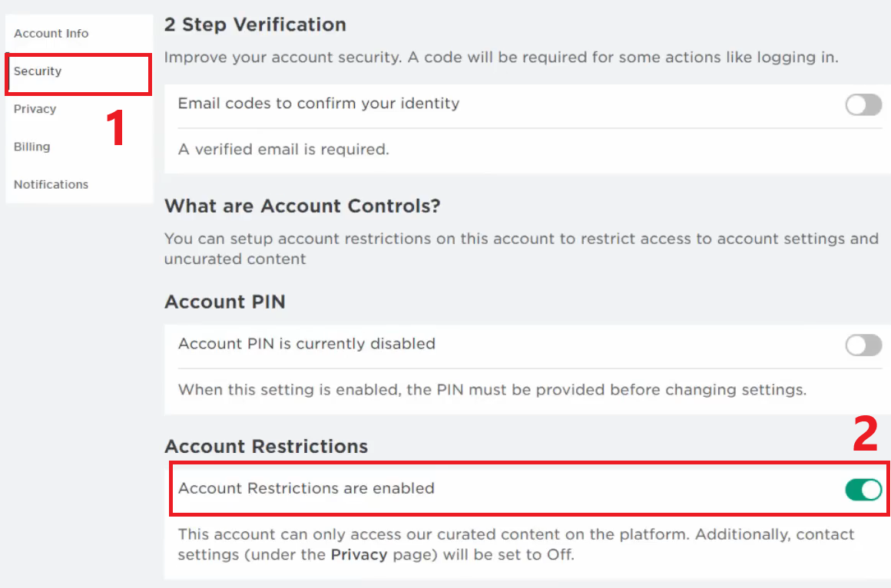The width and height of the screenshot is (891, 588).
Task: Disable the Account Restrictions toggle
Action: click(x=863, y=489)
